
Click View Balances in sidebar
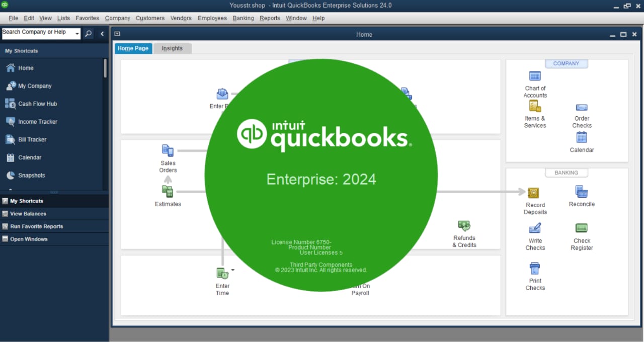(28, 214)
